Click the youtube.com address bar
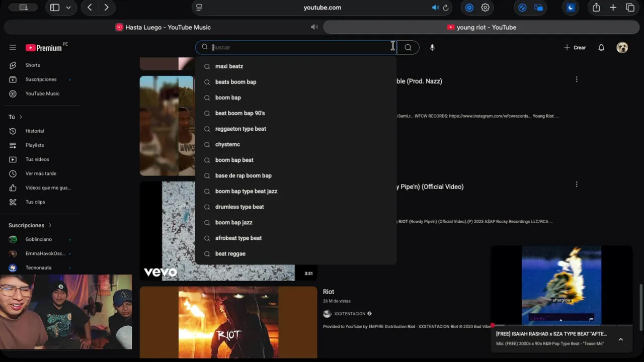 323,8
